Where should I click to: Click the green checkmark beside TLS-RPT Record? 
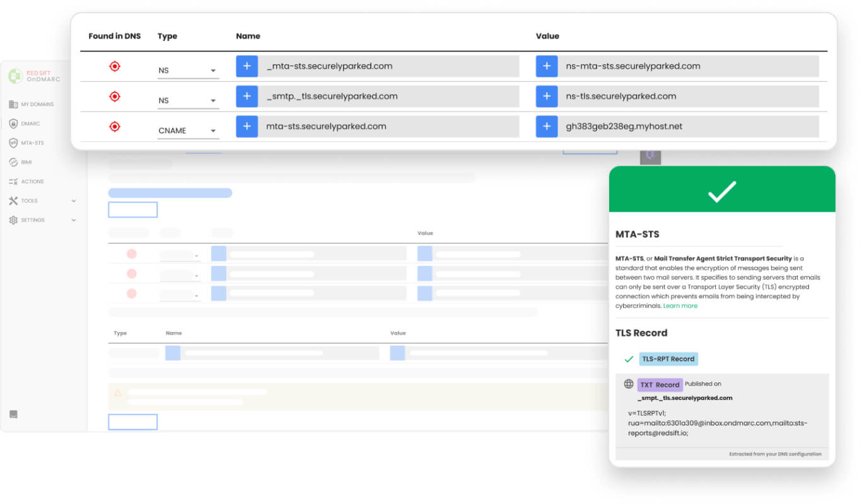click(629, 359)
